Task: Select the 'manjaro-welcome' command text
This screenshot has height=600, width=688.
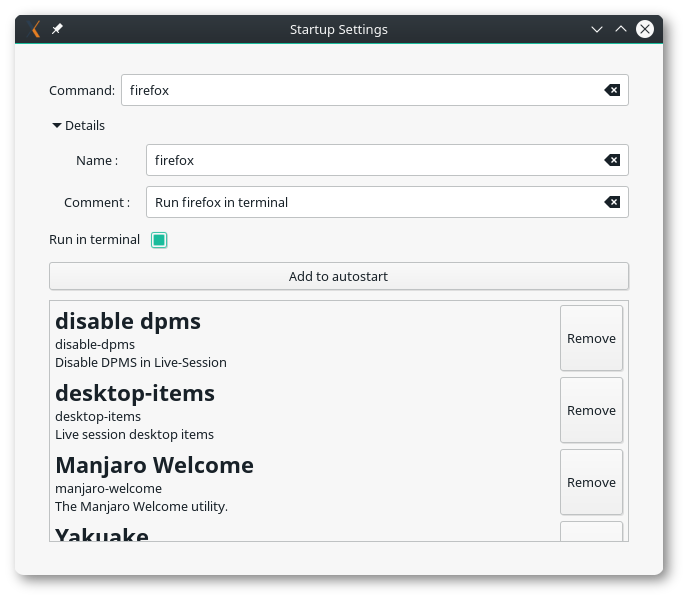Action: pos(108,489)
